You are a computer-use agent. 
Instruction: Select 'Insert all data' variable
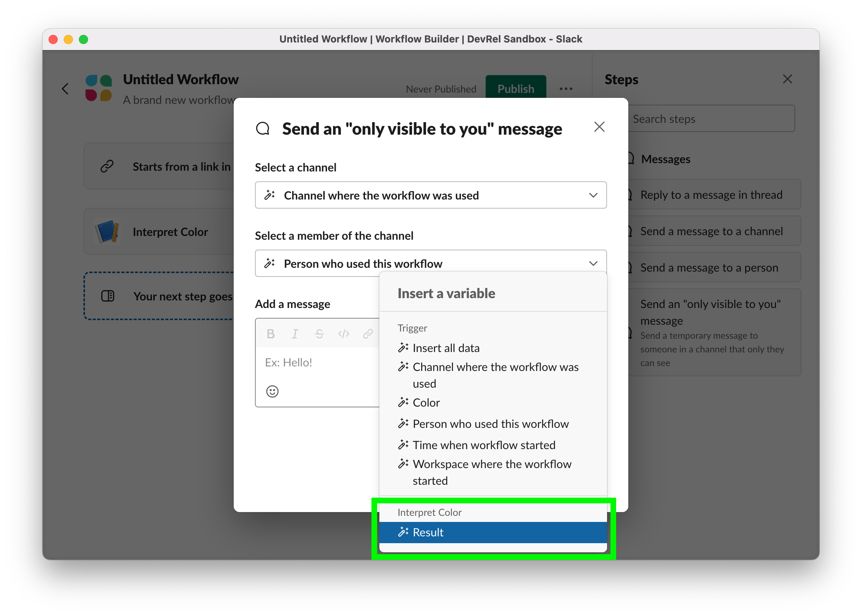coord(493,348)
